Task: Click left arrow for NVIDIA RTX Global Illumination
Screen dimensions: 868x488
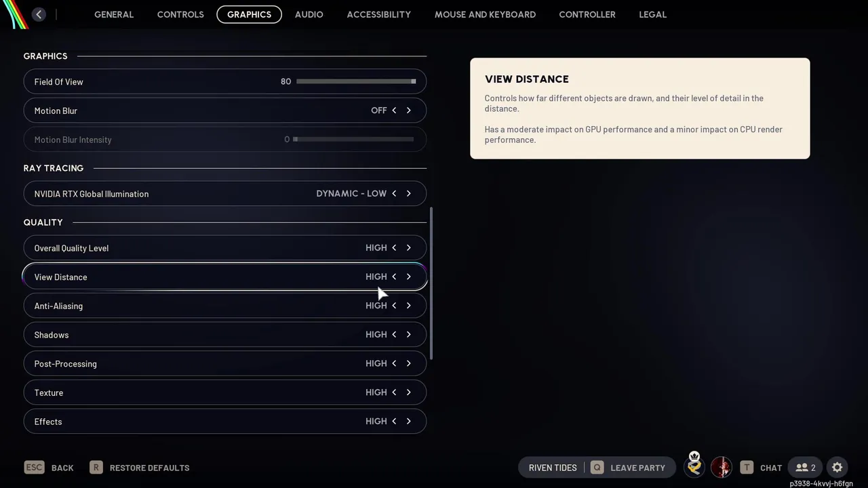Action: (x=394, y=194)
